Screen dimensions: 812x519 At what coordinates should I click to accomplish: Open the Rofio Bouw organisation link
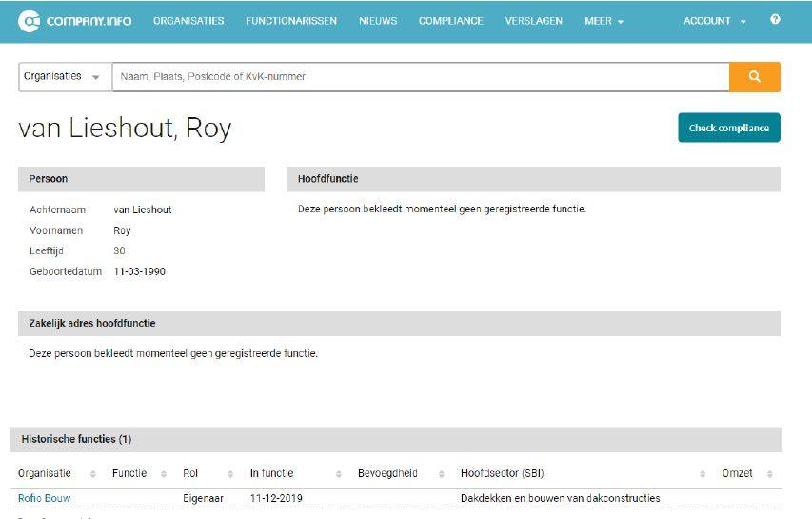(44, 498)
